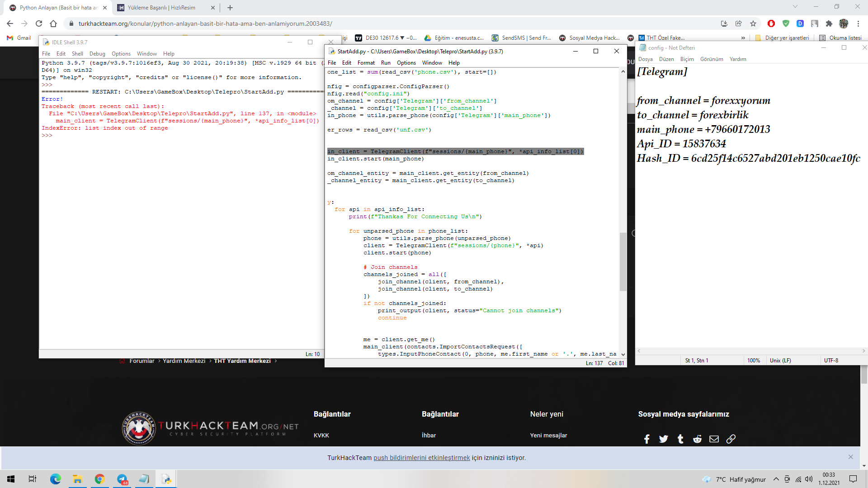Show hidden system tray icons
Image resolution: width=868 pixels, height=488 pixels.
(776, 479)
